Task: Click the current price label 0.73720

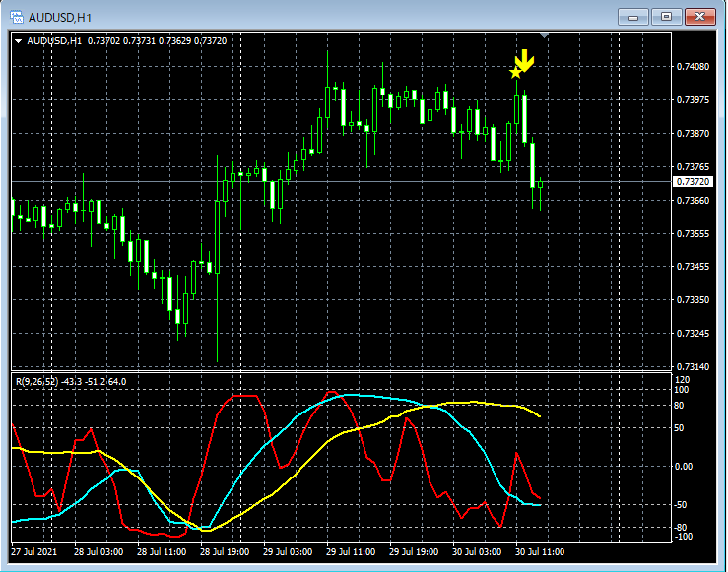Action: [x=693, y=181]
